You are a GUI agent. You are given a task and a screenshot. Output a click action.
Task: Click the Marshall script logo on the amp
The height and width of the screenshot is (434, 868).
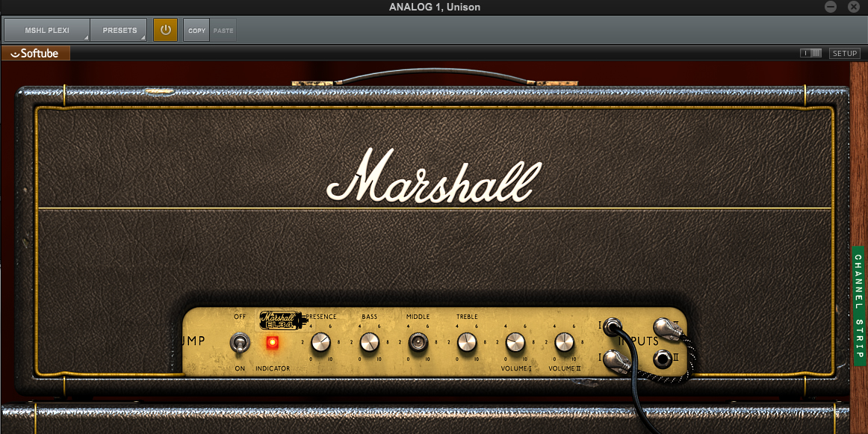click(x=434, y=175)
